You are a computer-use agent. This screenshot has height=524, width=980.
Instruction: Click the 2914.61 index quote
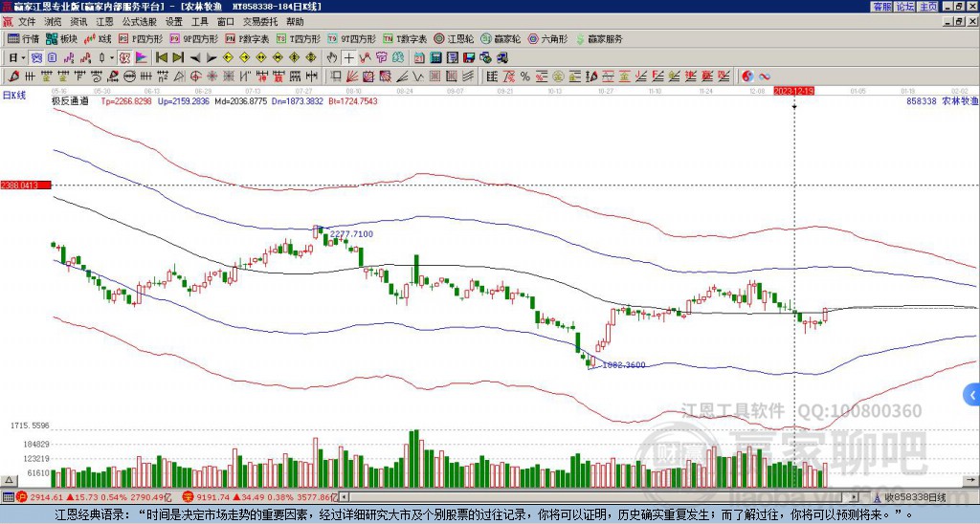click(47, 497)
